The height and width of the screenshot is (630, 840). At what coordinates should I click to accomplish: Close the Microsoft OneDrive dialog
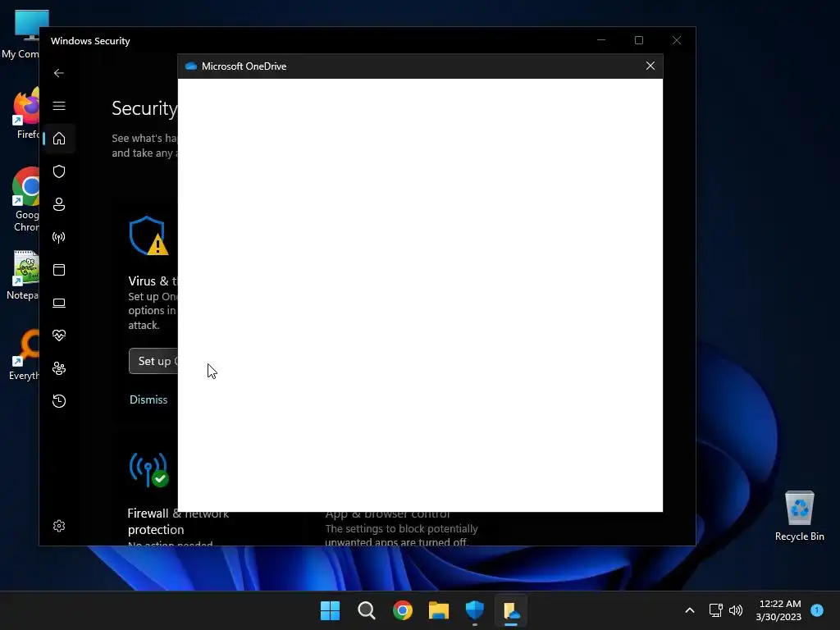point(651,66)
